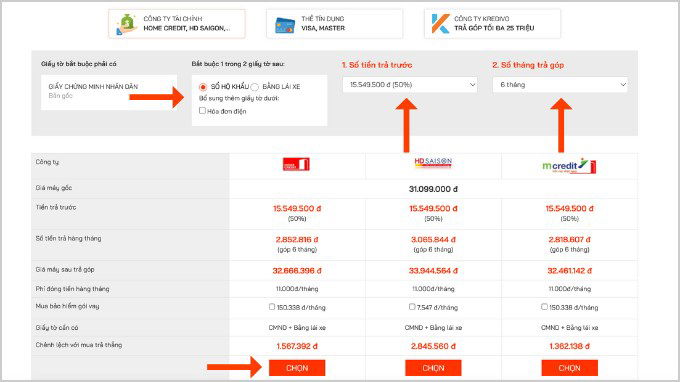Enable HD Saison insurance 7.547 đ/tháng checkbox

(x=412, y=307)
